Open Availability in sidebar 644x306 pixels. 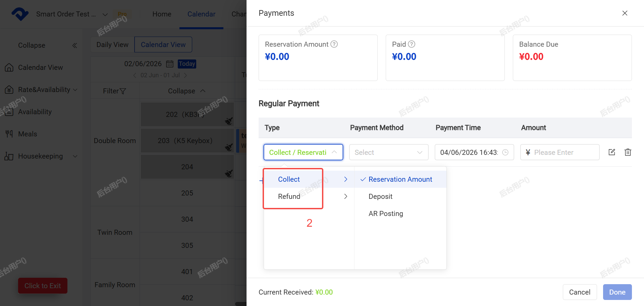pos(35,112)
